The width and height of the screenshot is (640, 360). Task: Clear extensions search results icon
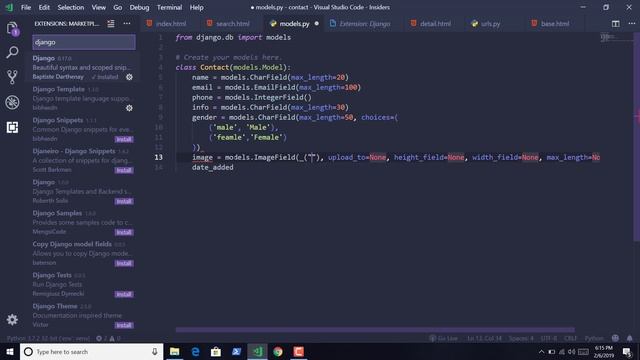[x=111, y=24]
